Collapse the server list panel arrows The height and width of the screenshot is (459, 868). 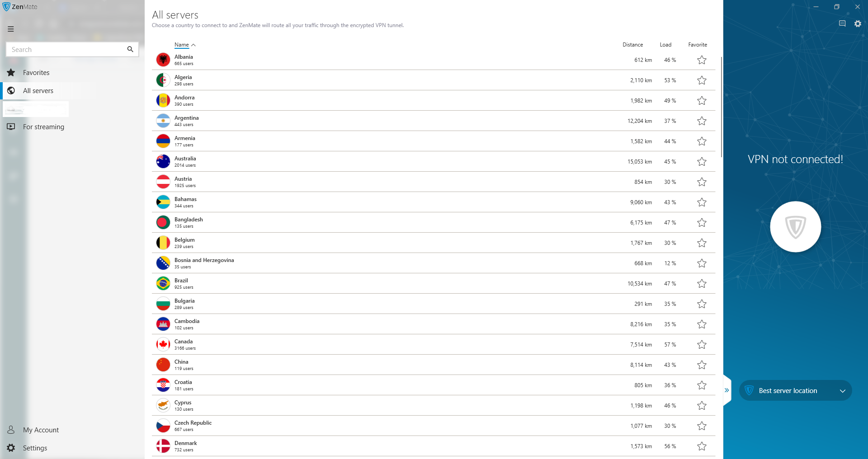pos(726,390)
